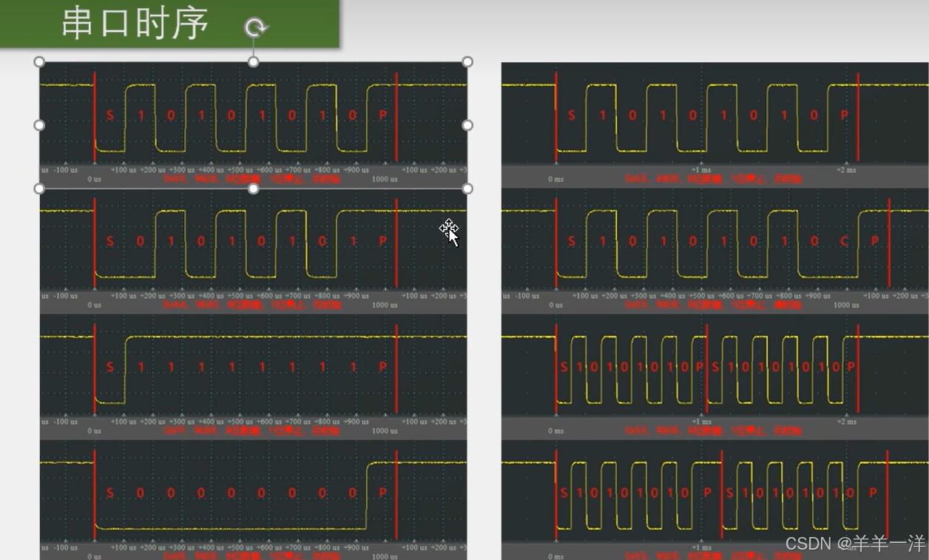The image size is (929, 560).
Task: Click the bottom-middle resize handle of selected picture
Action: pyautogui.click(x=253, y=189)
